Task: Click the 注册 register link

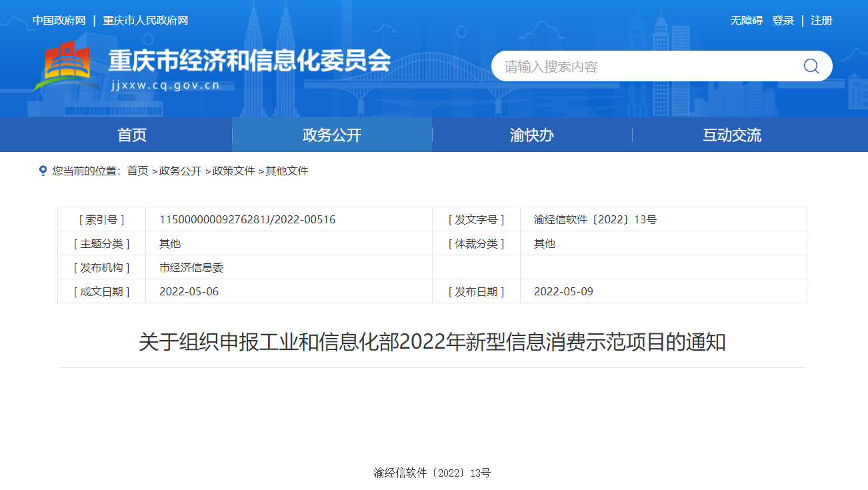Action: point(821,21)
